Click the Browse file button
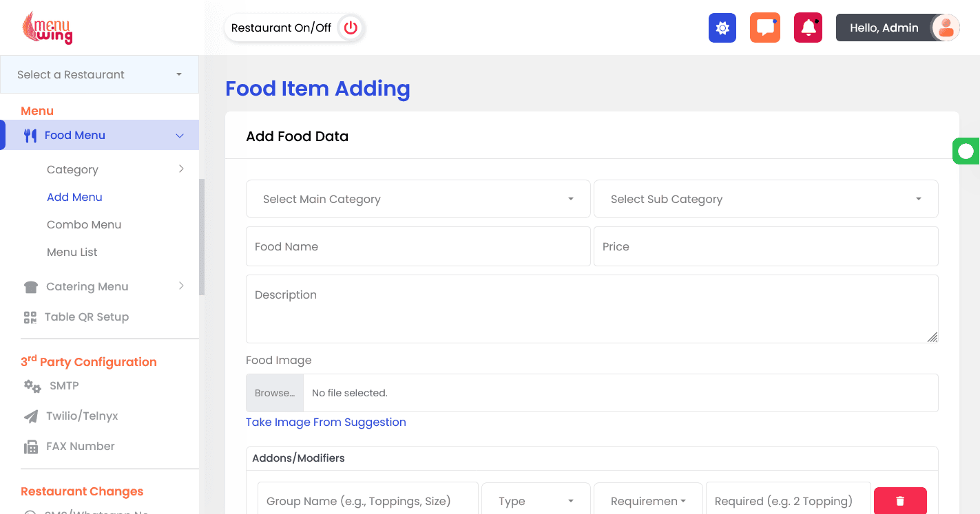 pos(275,393)
